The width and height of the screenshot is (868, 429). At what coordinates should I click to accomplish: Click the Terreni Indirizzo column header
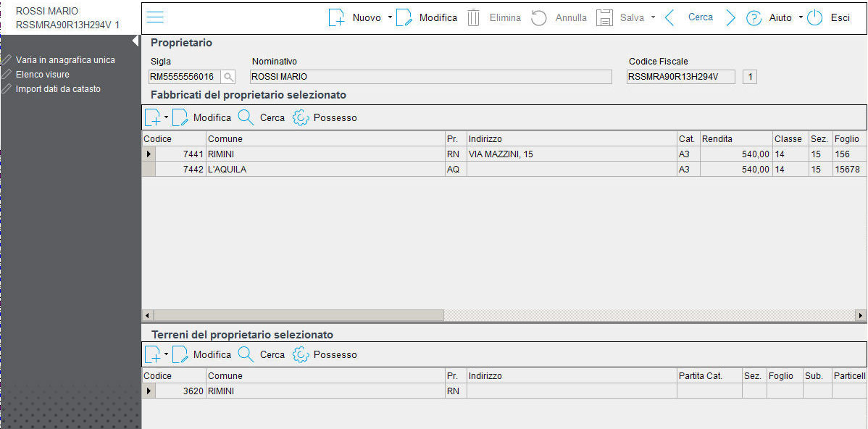(572, 376)
